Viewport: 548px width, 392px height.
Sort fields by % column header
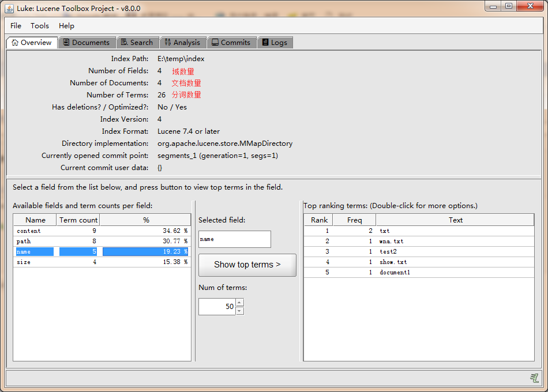[145, 220]
